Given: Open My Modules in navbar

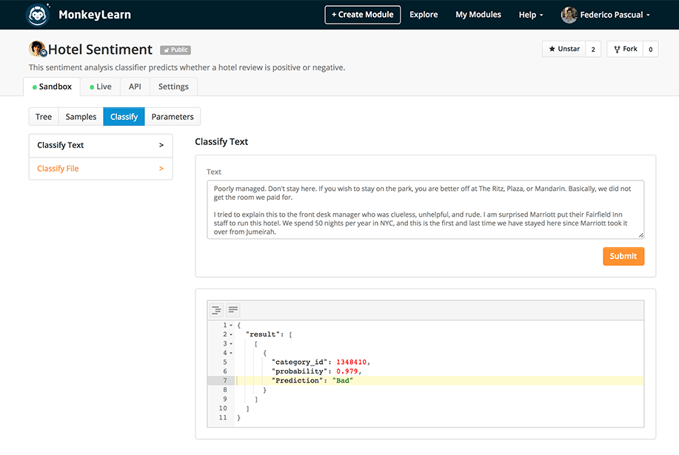Looking at the screenshot, I should tap(478, 15).
